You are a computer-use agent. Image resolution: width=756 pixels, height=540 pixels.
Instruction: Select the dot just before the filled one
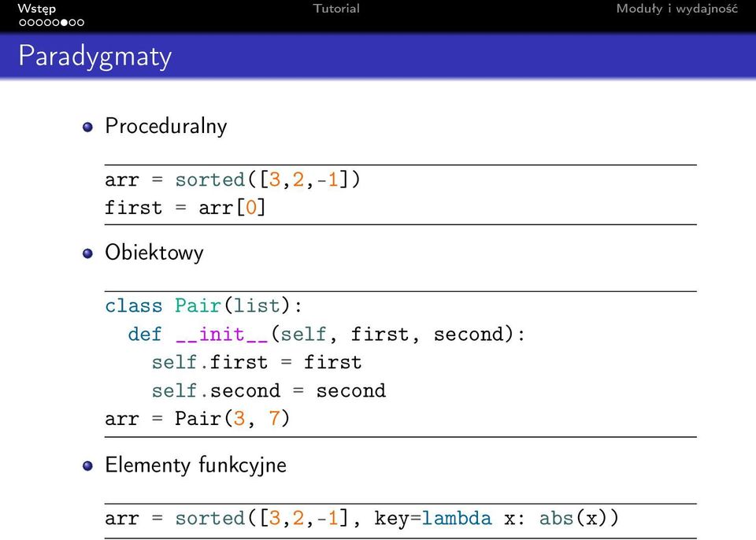click(x=56, y=23)
